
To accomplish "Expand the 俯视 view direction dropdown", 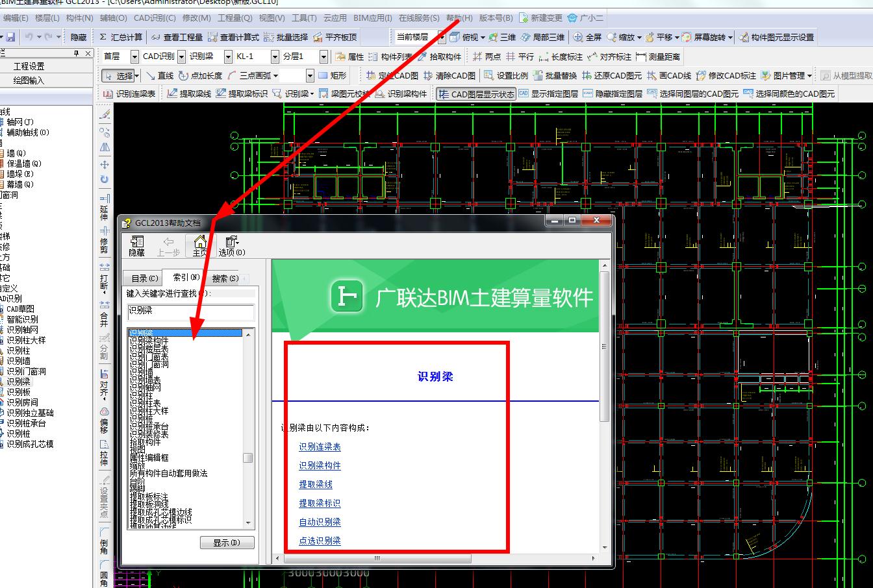I will click(483, 37).
